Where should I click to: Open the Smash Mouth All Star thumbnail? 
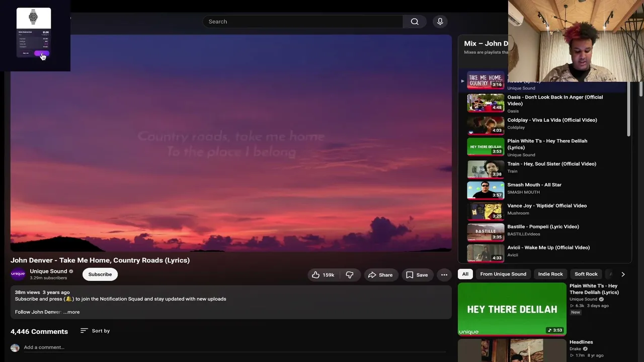[x=486, y=191]
